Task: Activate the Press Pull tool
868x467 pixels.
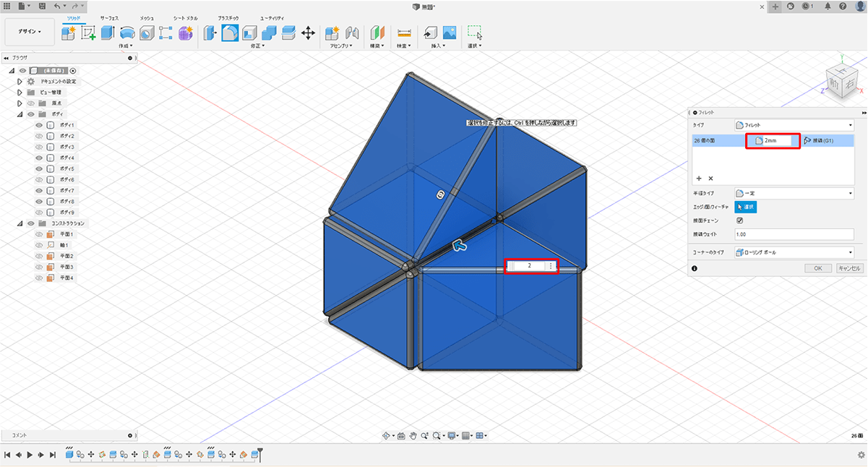Action: click(x=210, y=33)
